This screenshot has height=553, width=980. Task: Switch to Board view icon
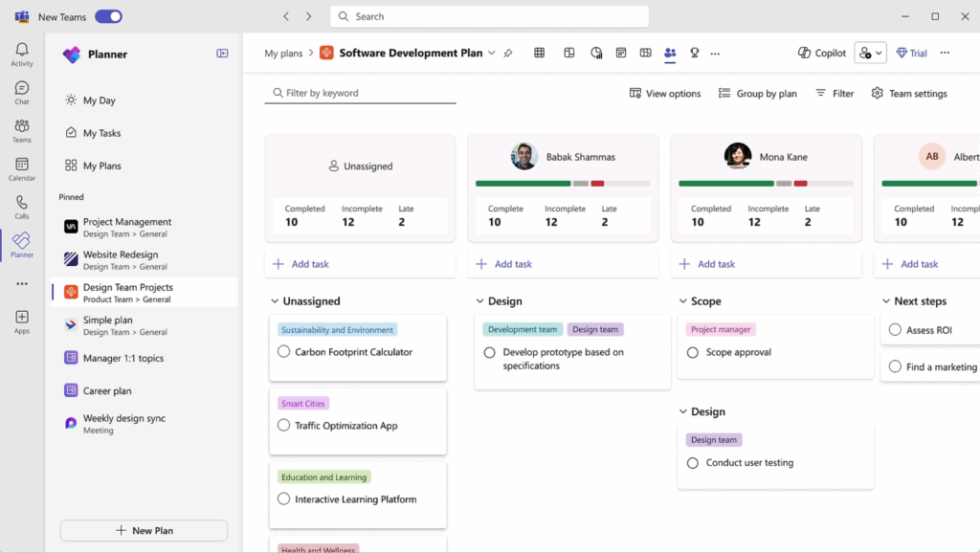(x=569, y=54)
